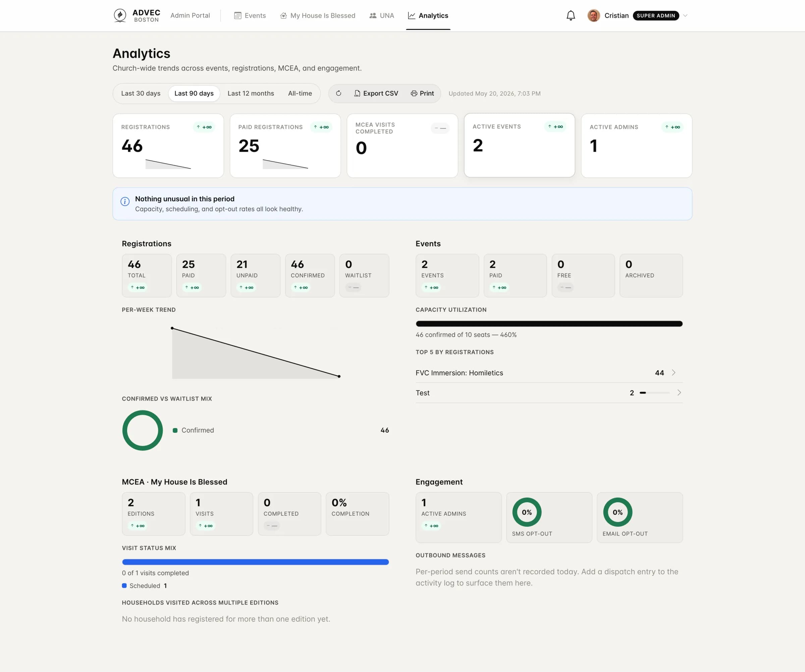This screenshot has width=805, height=672.
Task: Open the Analytics nav tab
Action: [428, 15]
